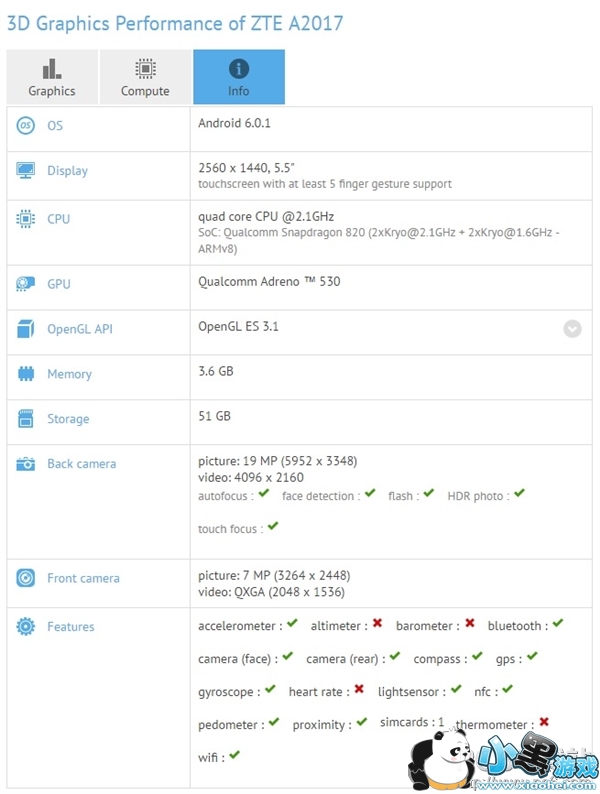Click the GPU row icon
600x794 pixels.
coord(26,284)
